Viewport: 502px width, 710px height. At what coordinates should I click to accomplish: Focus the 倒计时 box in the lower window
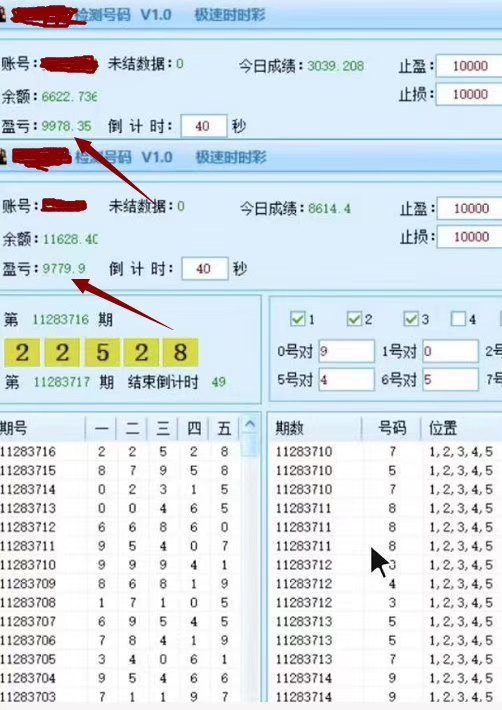click(x=205, y=269)
